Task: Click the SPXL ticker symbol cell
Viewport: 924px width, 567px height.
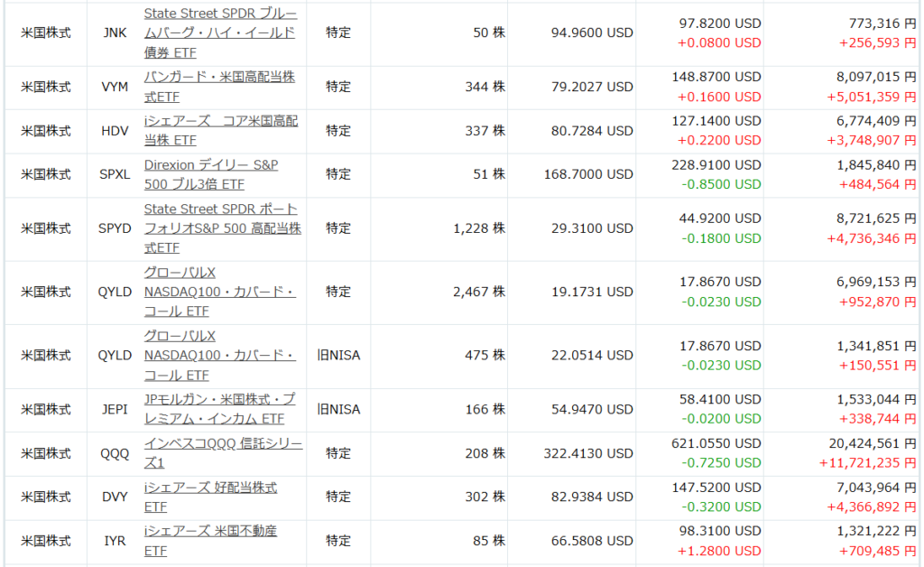Action: (x=115, y=174)
